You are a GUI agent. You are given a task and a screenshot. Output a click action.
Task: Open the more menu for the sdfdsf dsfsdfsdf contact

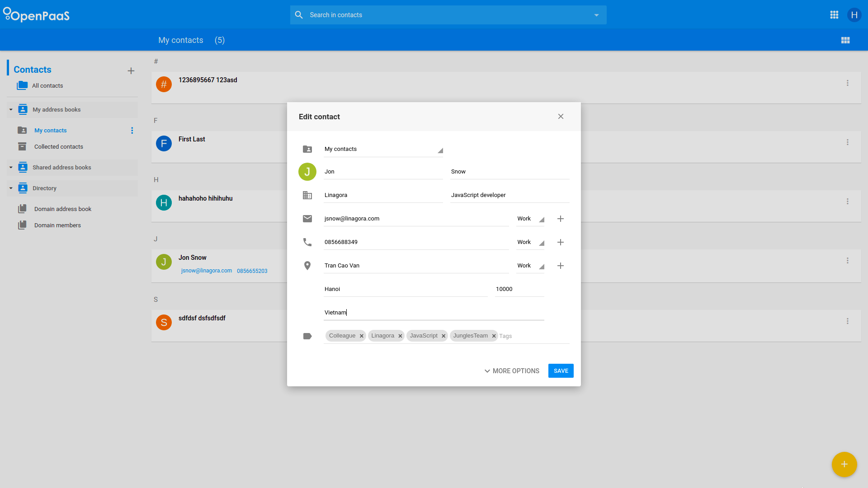point(848,321)
